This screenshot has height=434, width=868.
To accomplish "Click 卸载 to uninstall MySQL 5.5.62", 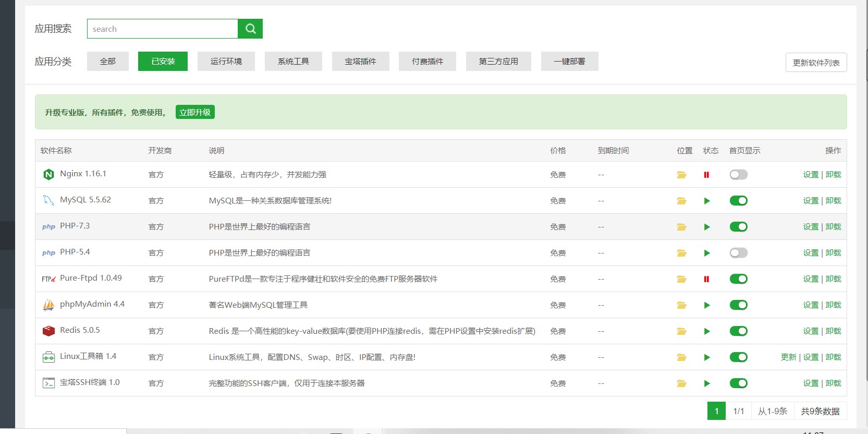I will pos(833,201).
